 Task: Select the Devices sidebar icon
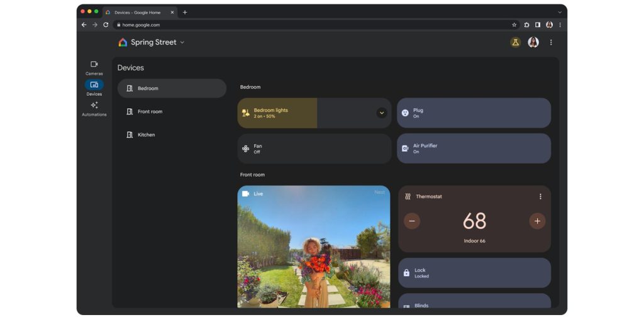[94, 85]
